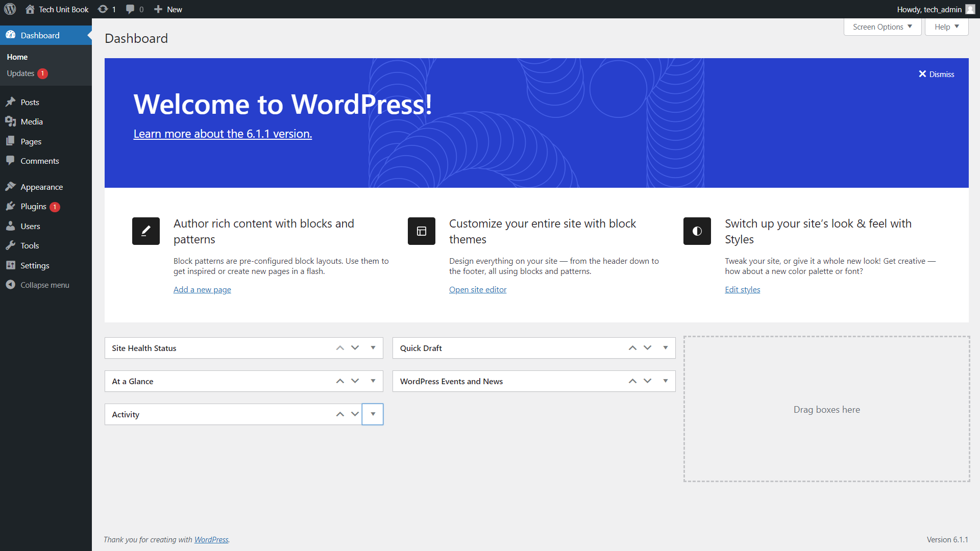Click the Posts icon in sidebar
Image resolution: width=980 pixels, height=551 pixels.
pyautogui.click(x=10, y=102)
